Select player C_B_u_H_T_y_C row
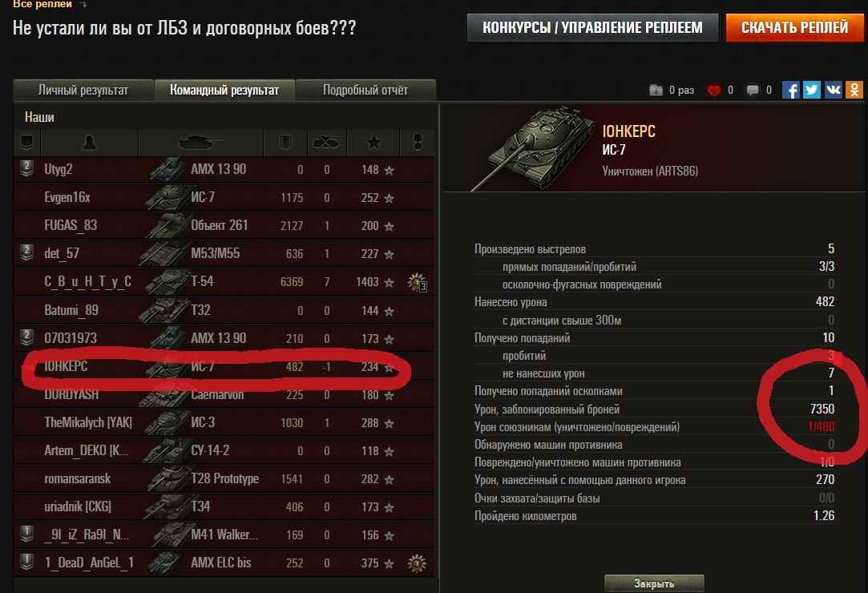 224,282
